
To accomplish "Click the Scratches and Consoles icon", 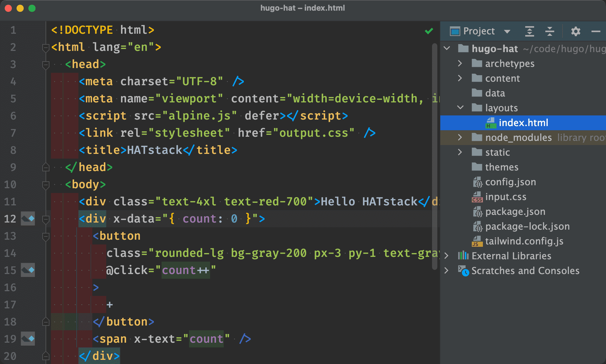I will pyautogui.click(x=463, y=270).
